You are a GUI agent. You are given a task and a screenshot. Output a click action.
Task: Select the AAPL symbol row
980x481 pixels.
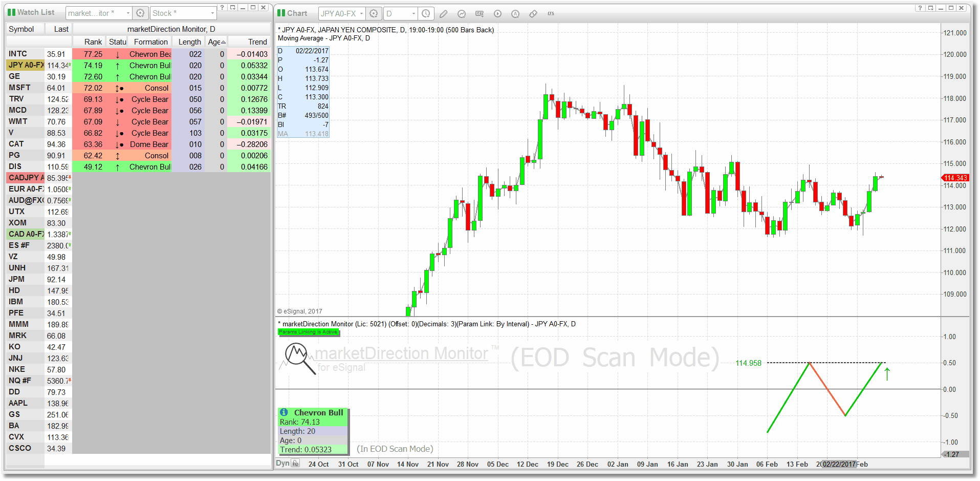18,403
